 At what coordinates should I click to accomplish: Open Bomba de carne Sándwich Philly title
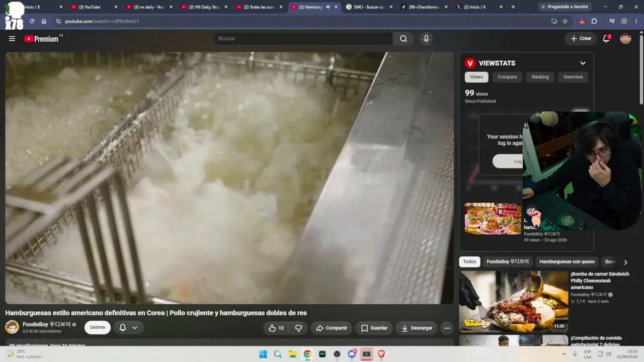point(600,281)
